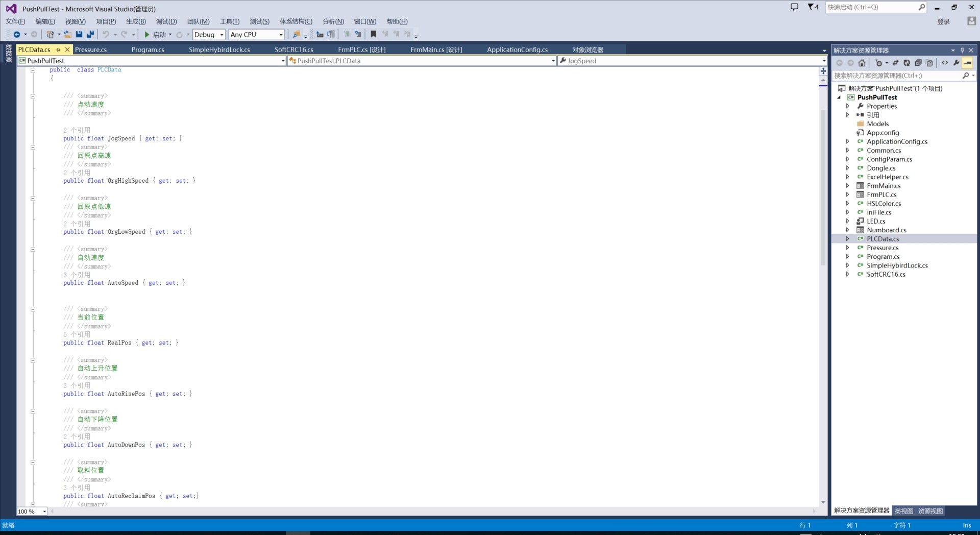
Task: Open Properties wrench icon in Solution Explorer
Action: tap(956, 63)
